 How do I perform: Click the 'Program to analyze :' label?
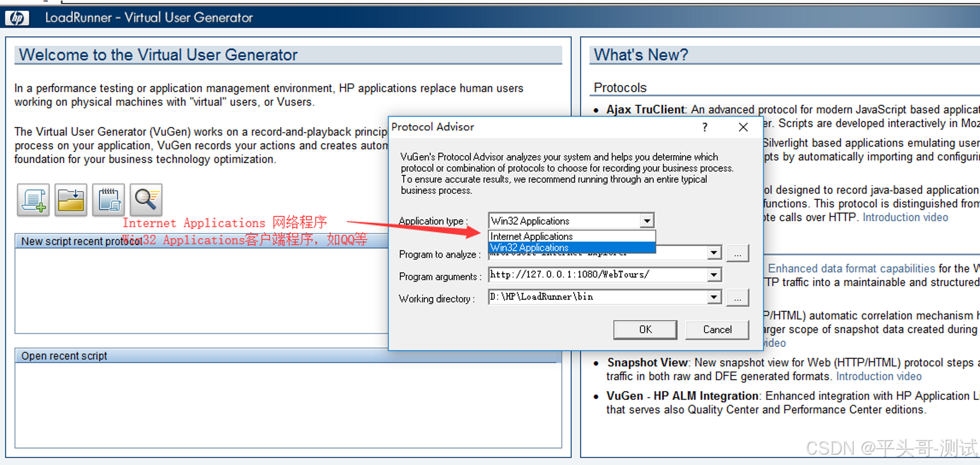point(440,254)
